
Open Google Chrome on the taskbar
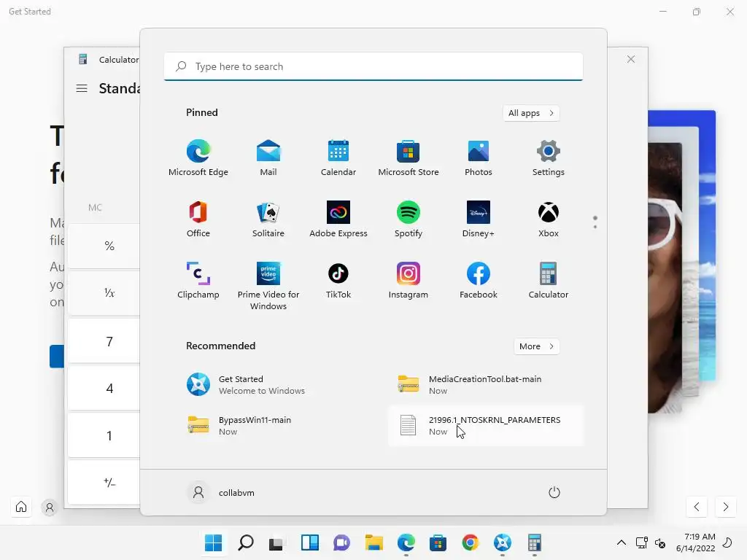471,542
